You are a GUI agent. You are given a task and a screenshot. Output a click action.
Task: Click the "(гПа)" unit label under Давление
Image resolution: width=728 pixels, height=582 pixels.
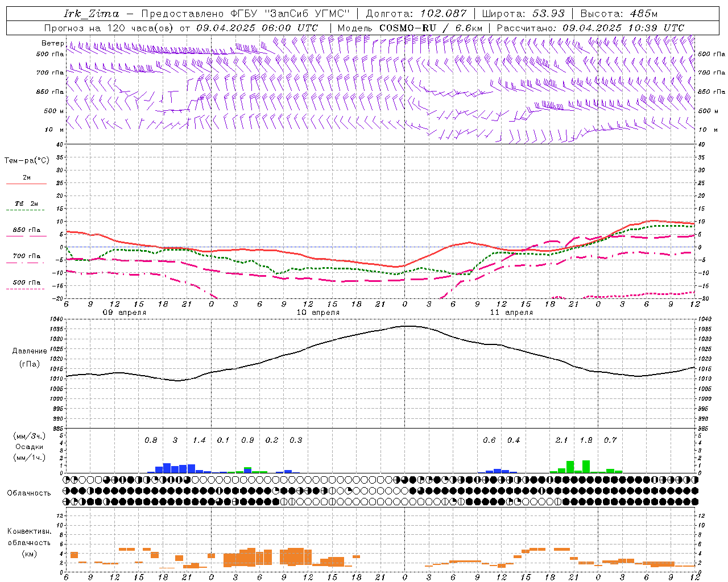click(x=30, y=364)
